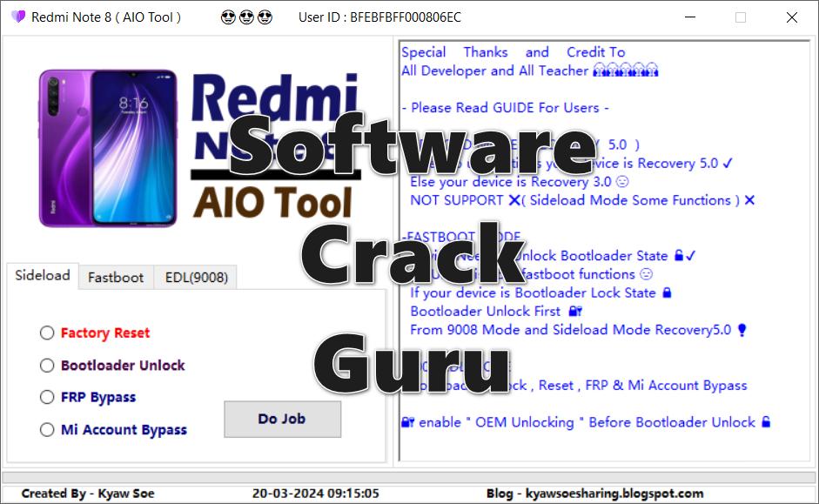Click 'All Developer and All Teacher' line
The height and width of the screenshot is (504, 819).
pos(530,71)
